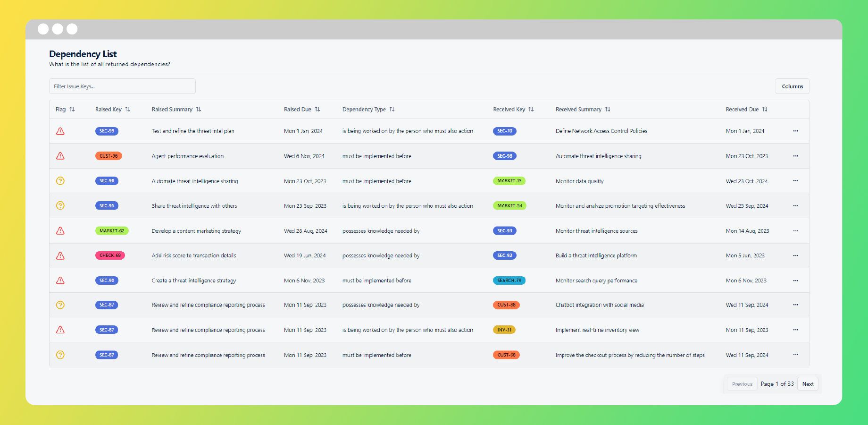Open SEARCH-79 received key badge
The height and width of the screenshot is (425, 868).
point(509,280)
